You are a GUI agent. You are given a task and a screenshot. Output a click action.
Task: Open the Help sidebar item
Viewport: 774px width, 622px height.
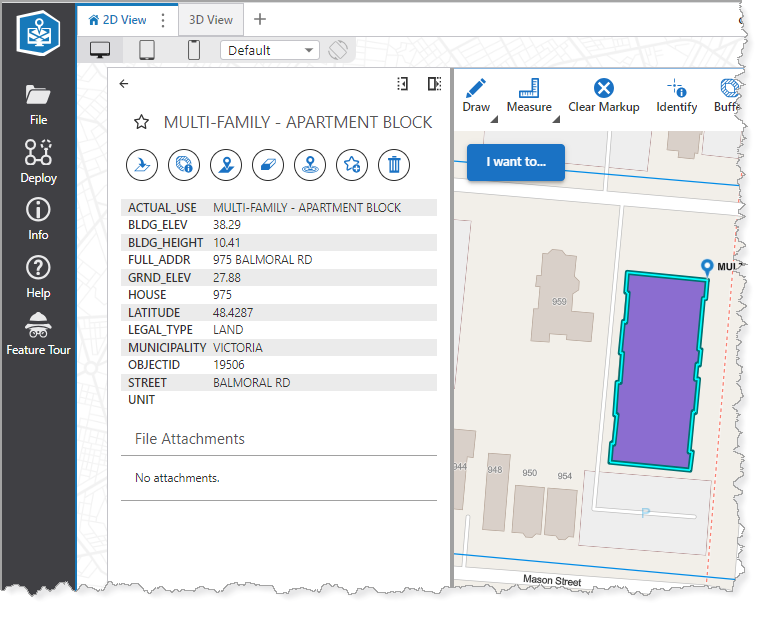point(38,277)
